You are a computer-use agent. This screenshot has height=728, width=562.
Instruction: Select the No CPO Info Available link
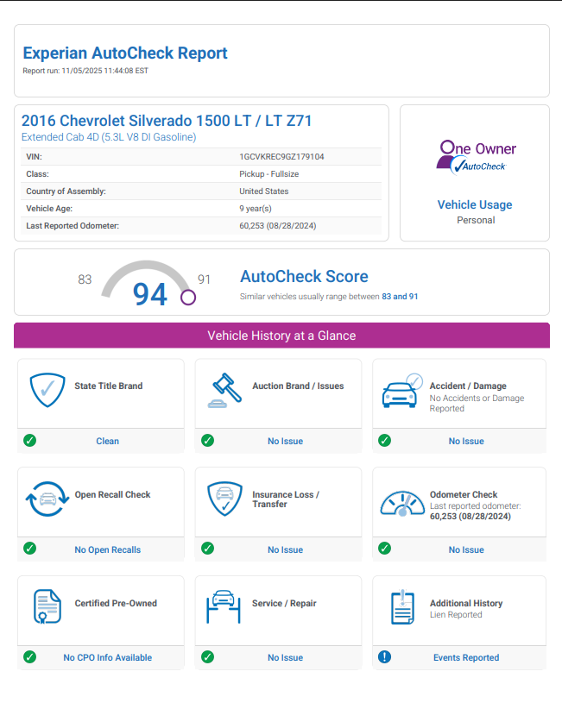coord(107,657)
